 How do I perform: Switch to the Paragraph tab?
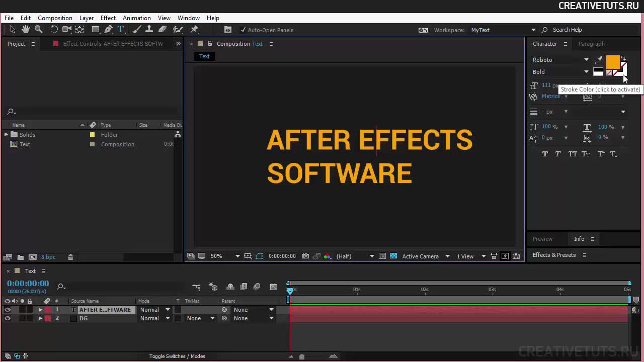591,44
